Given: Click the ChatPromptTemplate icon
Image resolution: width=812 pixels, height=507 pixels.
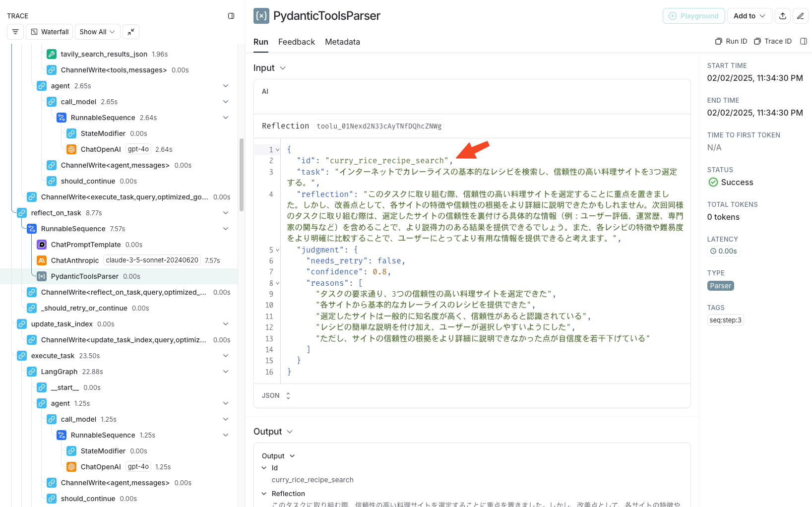Looking at the screenshot, I should click(x=42, y=245).
